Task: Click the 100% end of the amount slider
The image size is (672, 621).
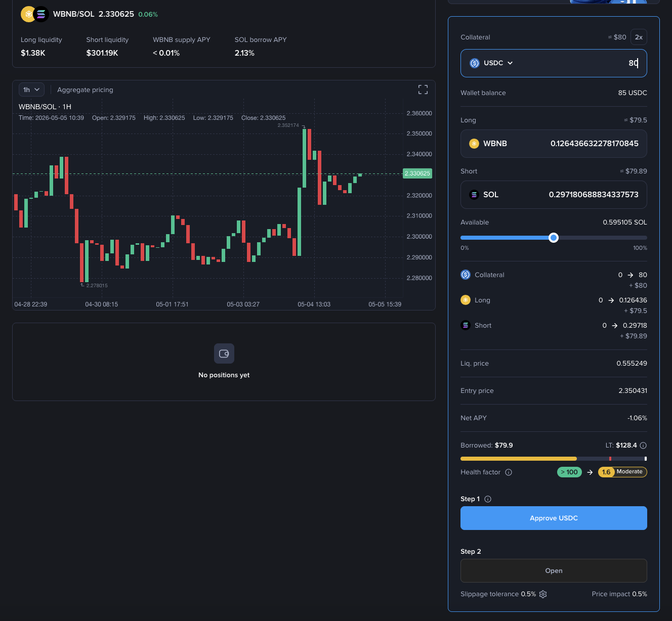Action: pyautogui.click(x=640, y=248)
